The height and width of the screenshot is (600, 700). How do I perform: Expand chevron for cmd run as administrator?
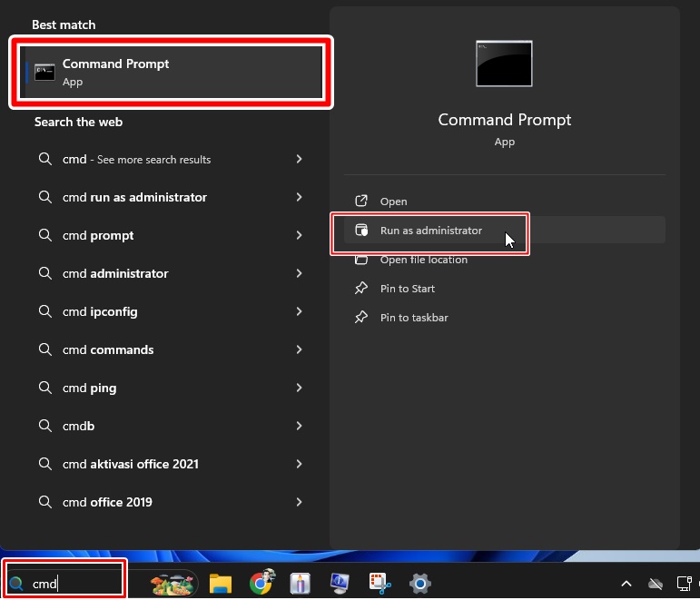click(x=299, y=197)
